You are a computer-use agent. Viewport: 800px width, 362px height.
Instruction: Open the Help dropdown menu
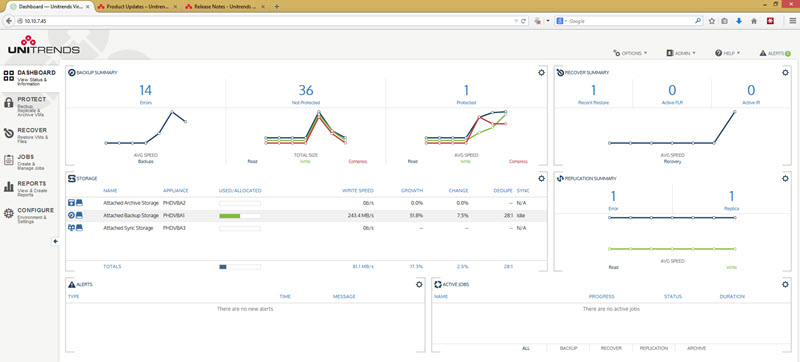point(728,53)
